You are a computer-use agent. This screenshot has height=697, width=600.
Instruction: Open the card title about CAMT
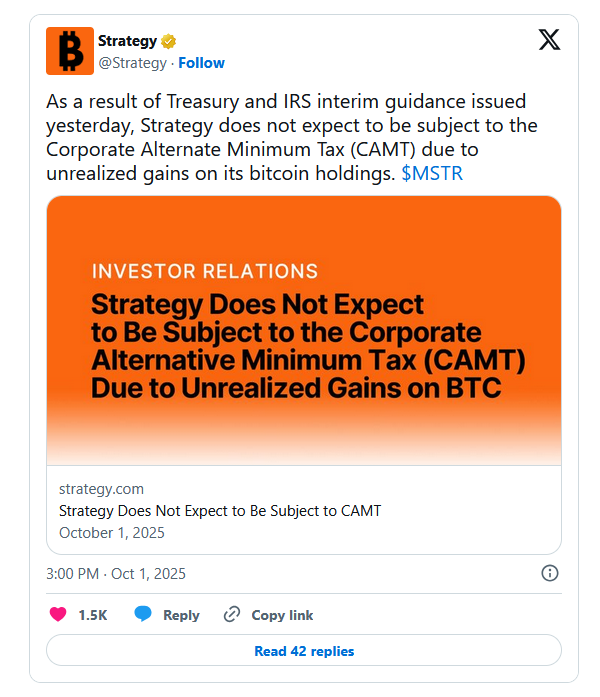(220, 511)
